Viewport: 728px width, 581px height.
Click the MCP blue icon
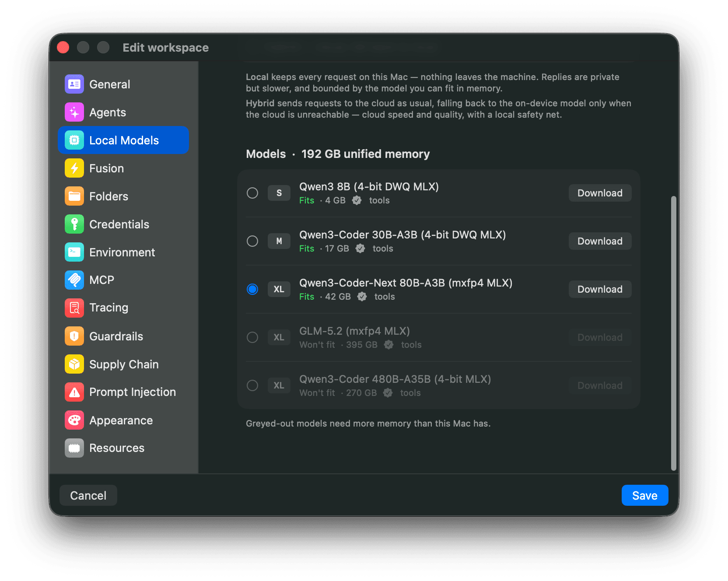pos(74,280)
